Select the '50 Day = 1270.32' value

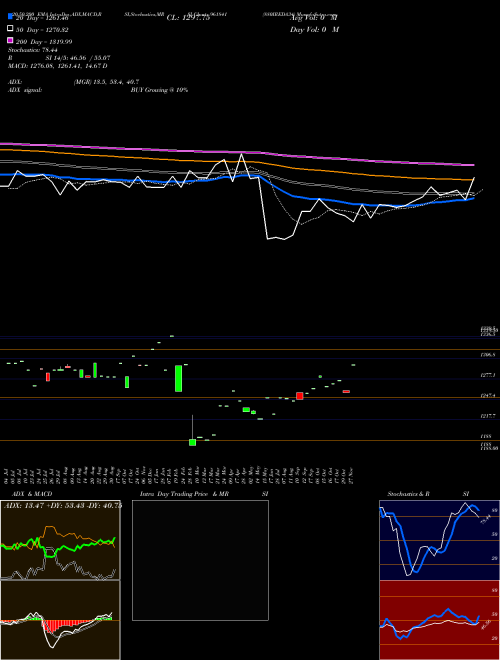click(x=42, y=30)
